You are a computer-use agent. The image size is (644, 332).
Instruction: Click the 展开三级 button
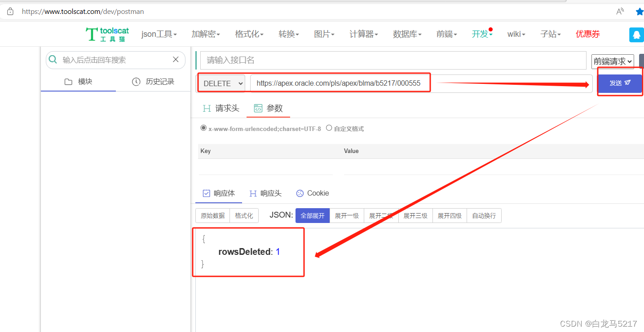pos(415,216)
